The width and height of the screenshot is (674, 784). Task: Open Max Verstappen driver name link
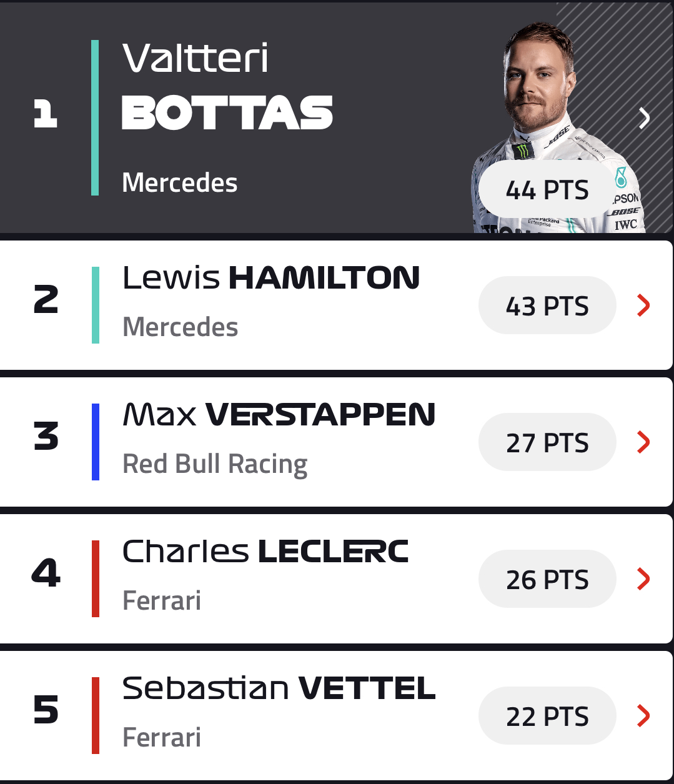click(279, 415)
